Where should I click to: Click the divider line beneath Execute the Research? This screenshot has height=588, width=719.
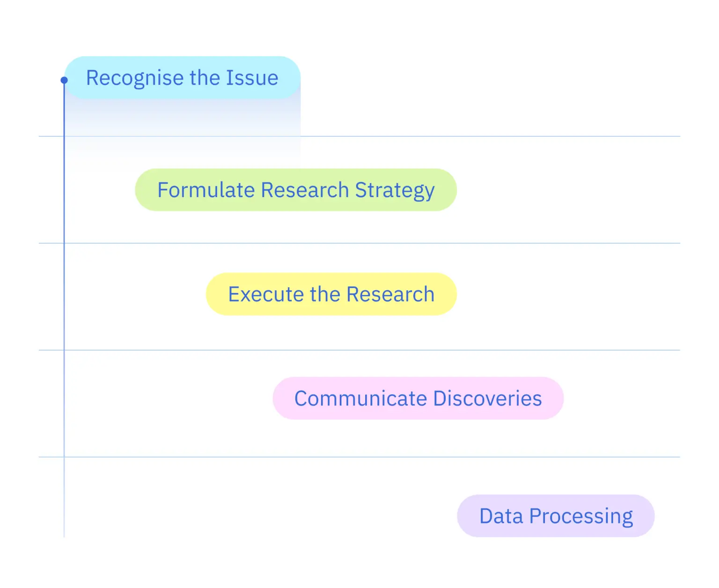tap(359, 350)
